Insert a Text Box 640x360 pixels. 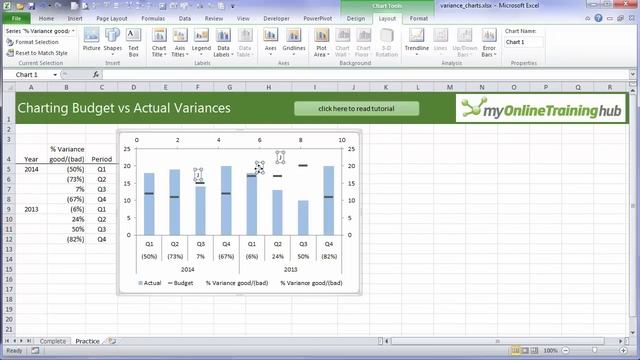tap(133, 42)
